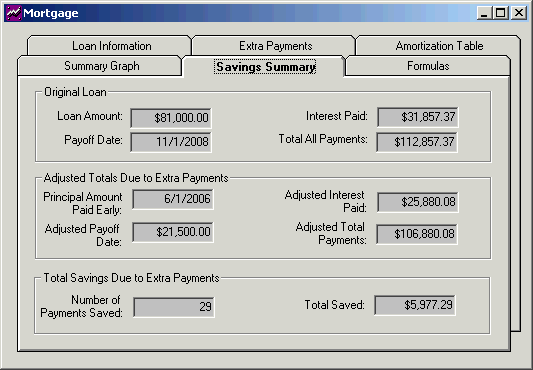Click the Adjusted Interest Paid field

[418, 202]
